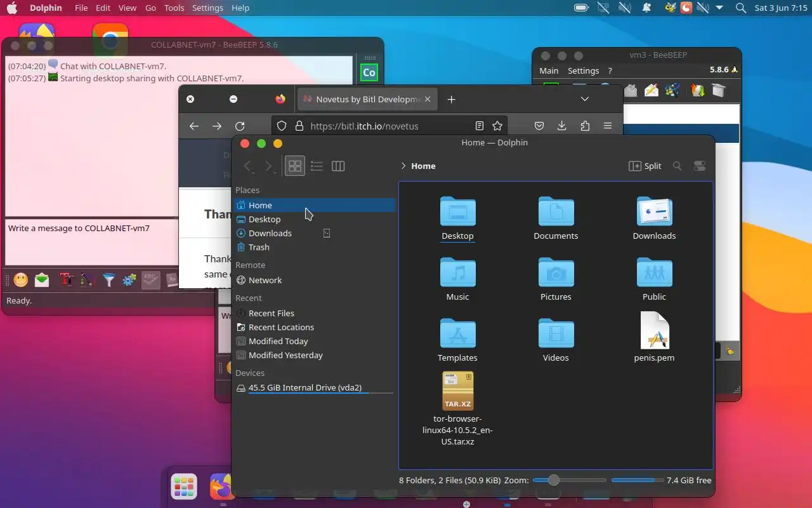The image size is (812, 508).
Task: Open the ? help menu in vm3 BeeBEEP
Action: click(x=610, y=70)
